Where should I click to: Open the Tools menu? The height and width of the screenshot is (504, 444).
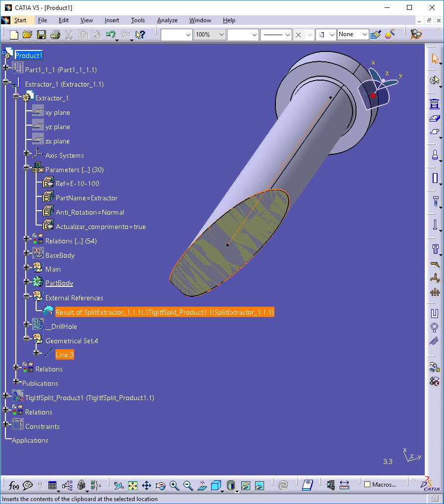tap(138, 20)
